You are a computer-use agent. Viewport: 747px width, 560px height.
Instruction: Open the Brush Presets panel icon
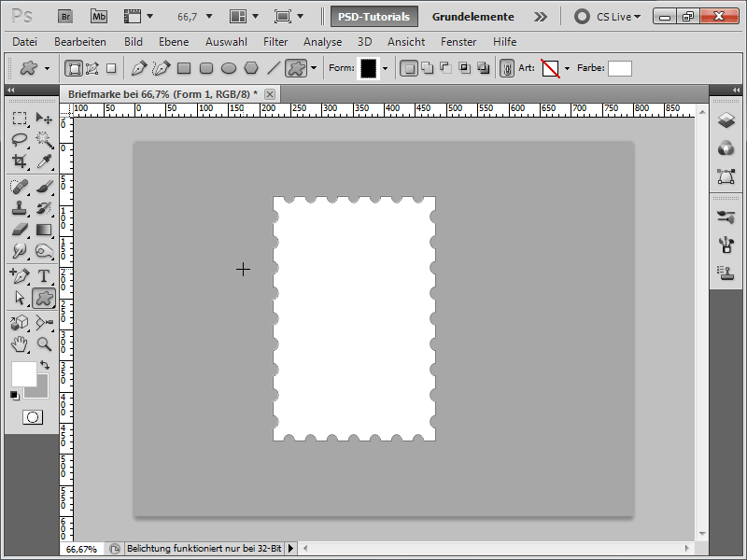726,245
